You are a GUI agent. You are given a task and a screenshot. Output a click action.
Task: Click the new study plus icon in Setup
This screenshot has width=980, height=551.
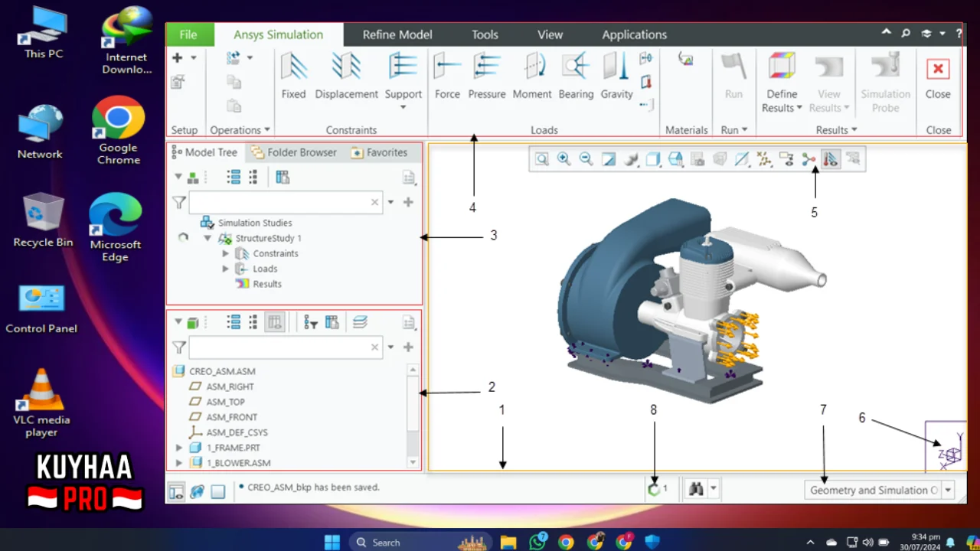pos(177,58)
